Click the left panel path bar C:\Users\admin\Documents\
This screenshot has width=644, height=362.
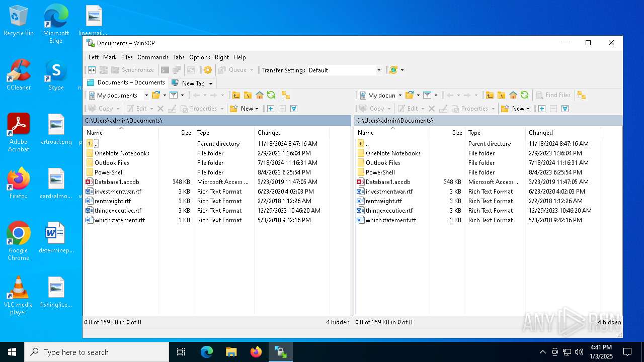point(217,121)
